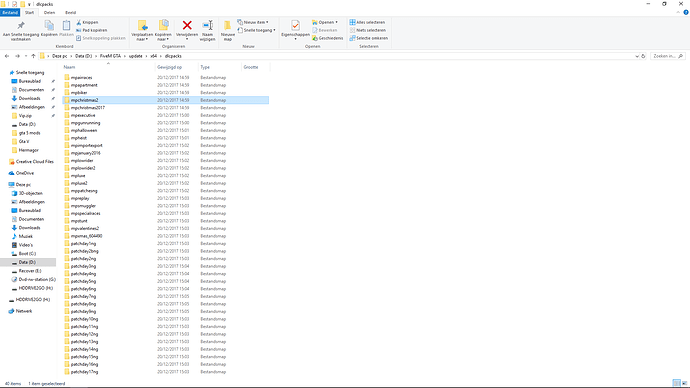Click the Verplaatsen naar icon
Image resolution: width=690 pixels, height=388 pixels.
point(142,26)
